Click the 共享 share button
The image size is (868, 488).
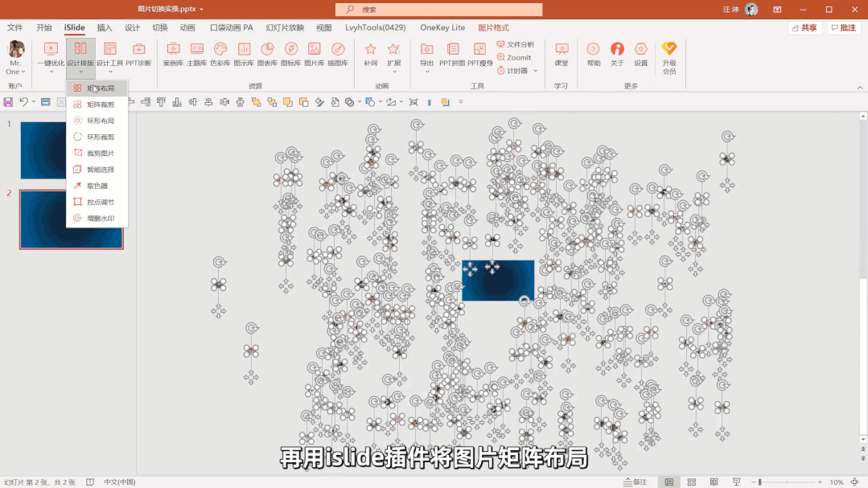(804, 27)
